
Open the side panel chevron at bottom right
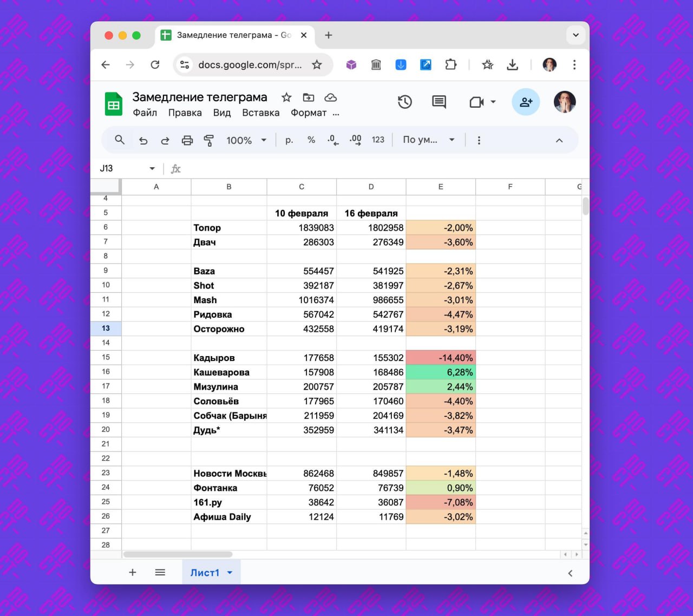coord(570,573)
